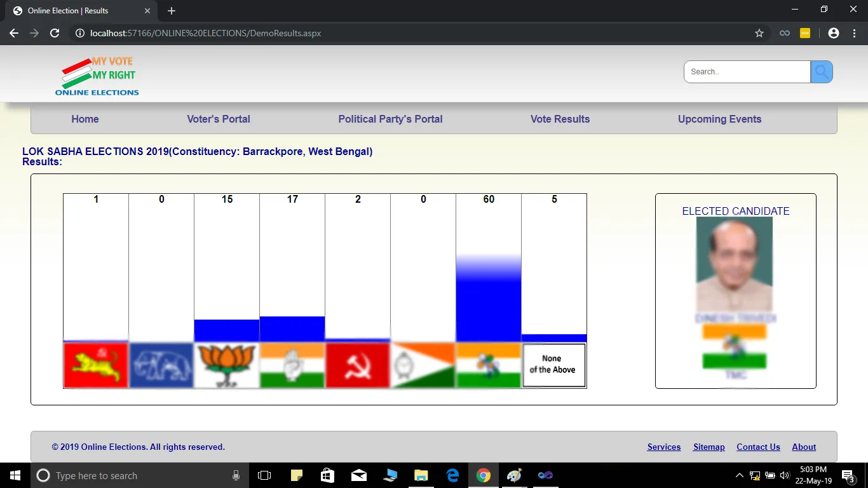
Task: Click the blue search magnifier button
Action: [822, 72]
